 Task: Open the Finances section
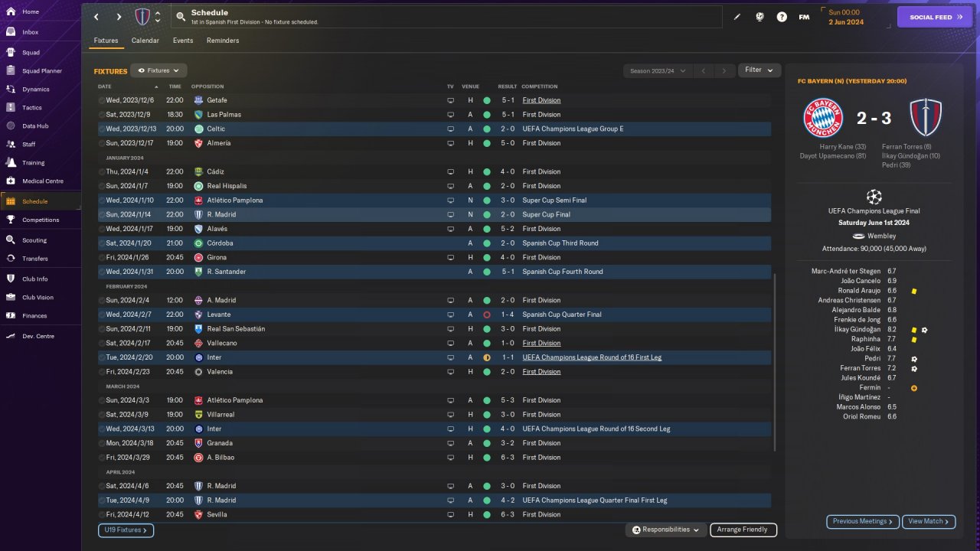pyautogui.click(x=34, y=316)
